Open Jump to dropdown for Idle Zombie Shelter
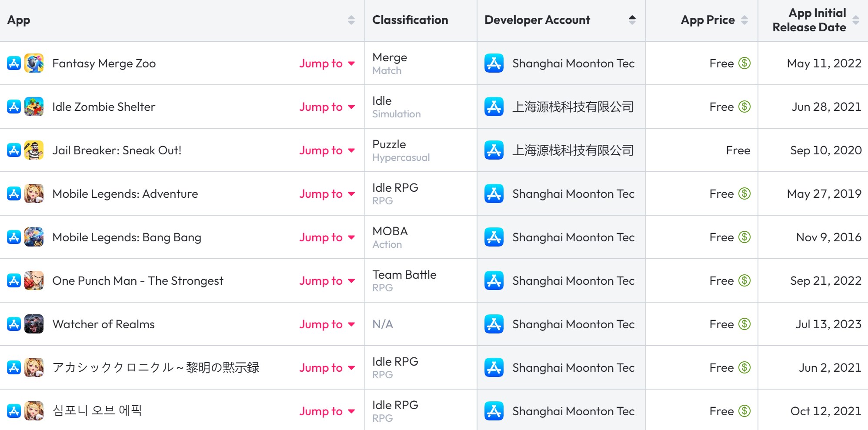Viewport: 868px width, 430px height. 327,107
